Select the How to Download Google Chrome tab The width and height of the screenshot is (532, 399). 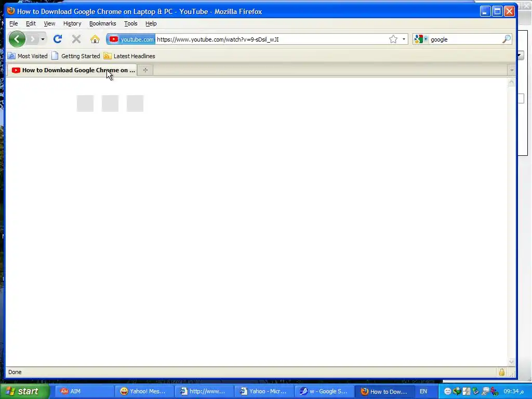pos(72,70)
